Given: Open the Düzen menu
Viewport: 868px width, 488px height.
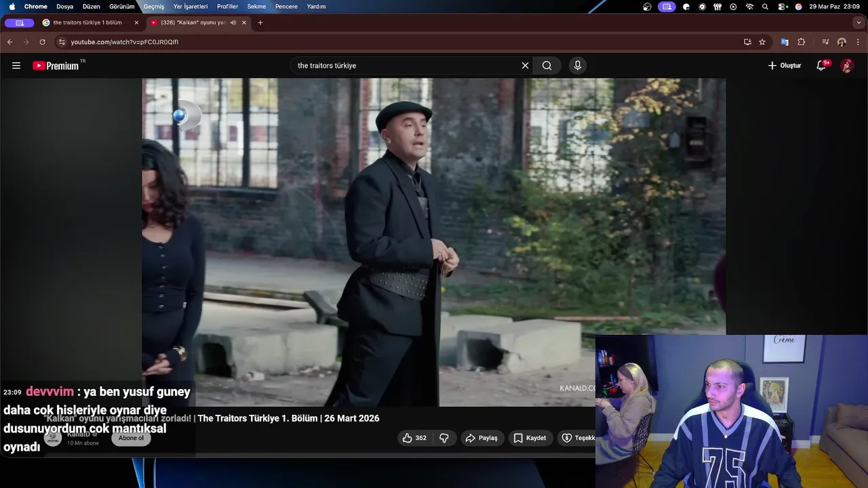Looking at the screenshot, I should (92, 7).
